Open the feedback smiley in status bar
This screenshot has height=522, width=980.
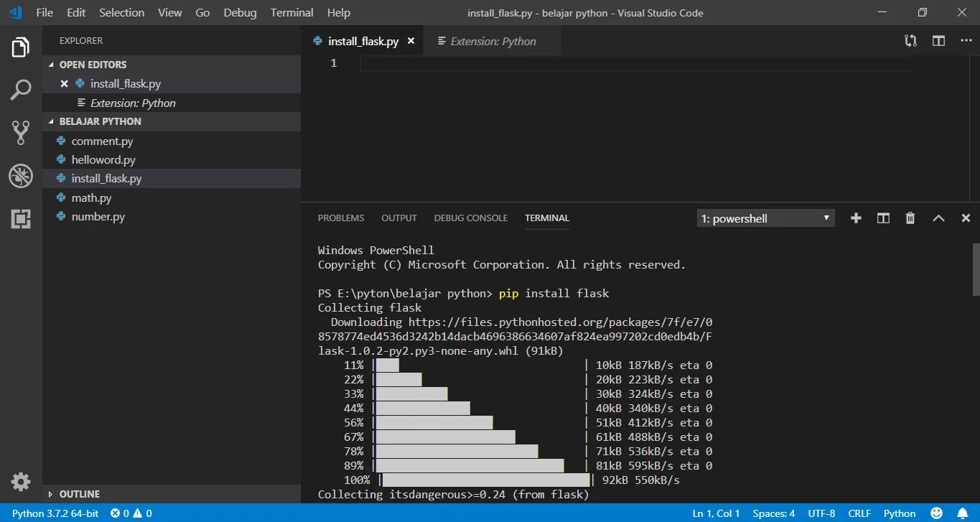936,513
